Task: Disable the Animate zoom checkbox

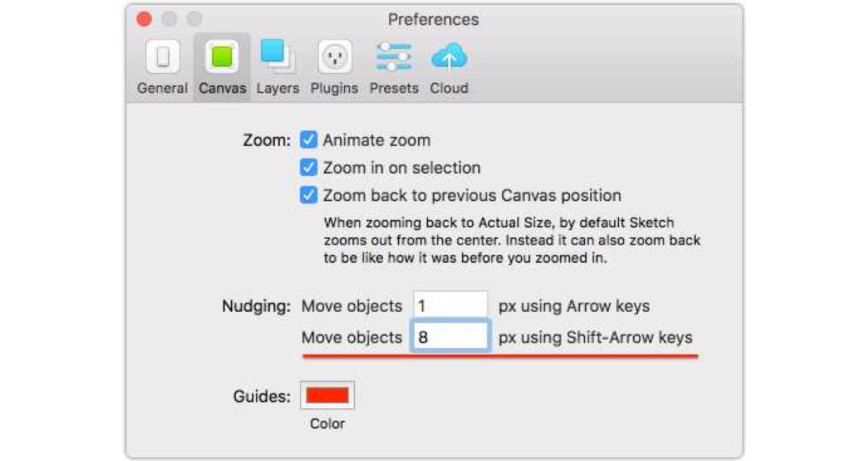Action: click(x=309, y=140)
